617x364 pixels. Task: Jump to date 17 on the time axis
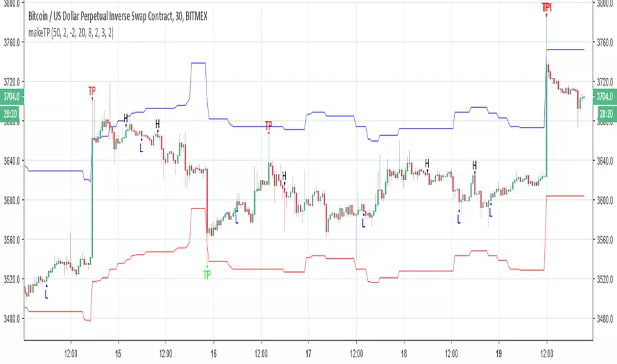pyautogui.click(x=308, y=345)
